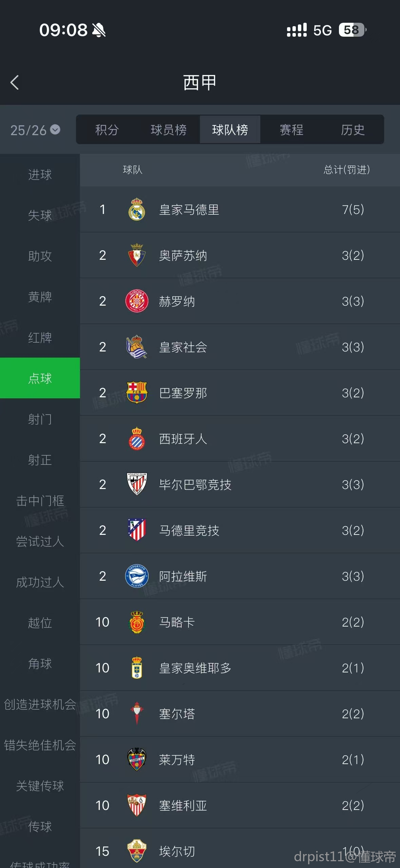This screenshot has width=400, height=868.
Task: Click the Real Madrid crest icon
Action: (137, 210)
